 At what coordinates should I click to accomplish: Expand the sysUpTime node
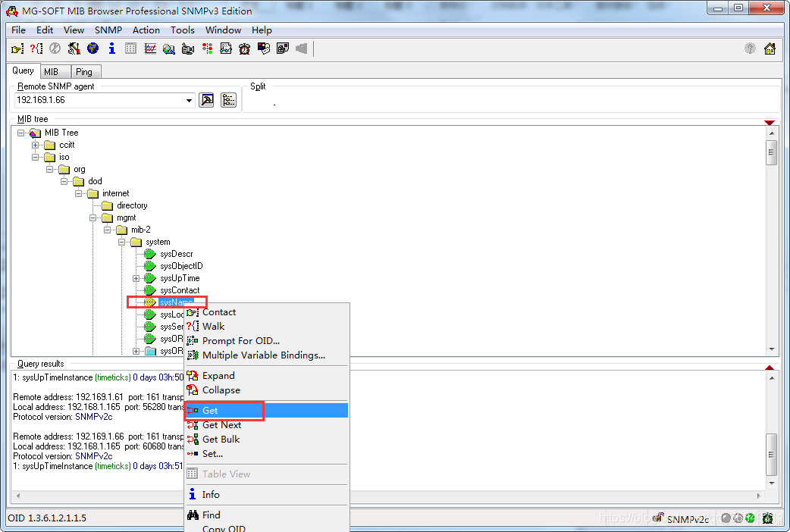(x=136, y=278)
